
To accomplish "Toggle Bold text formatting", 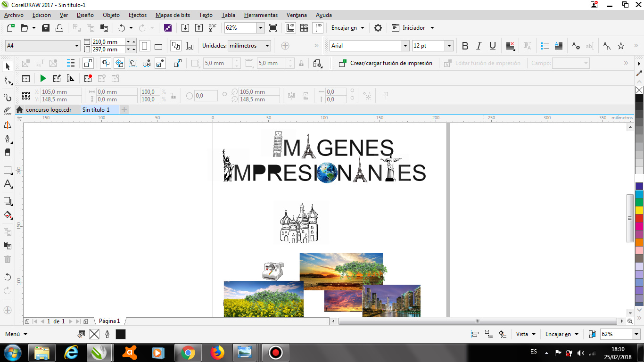I will 465,46.
